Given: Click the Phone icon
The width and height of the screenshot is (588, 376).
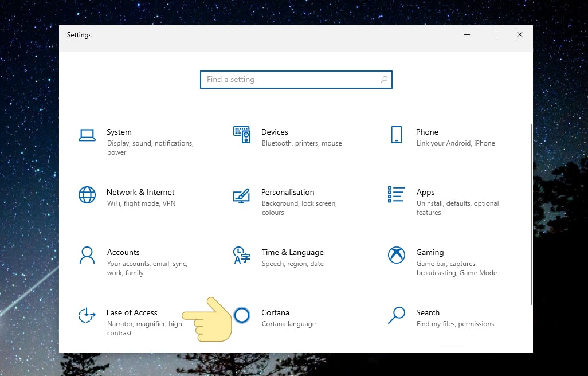Looking at the screenshot, I should pos(397,135).
